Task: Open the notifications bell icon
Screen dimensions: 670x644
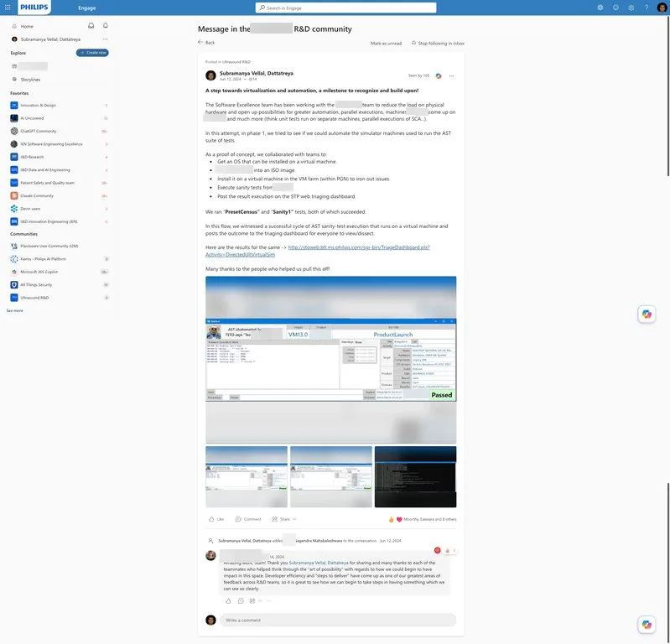Action: 106,26
